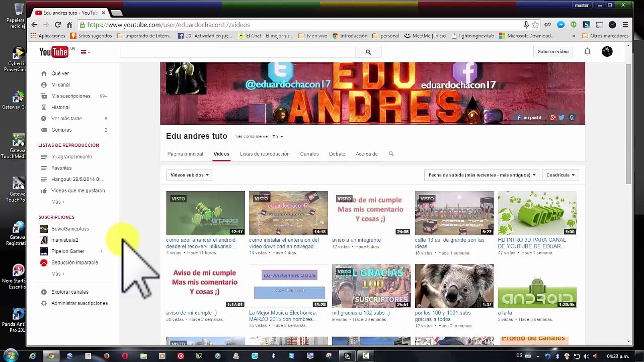
Task: Open the Seducción Imparable subscription
Action: pos(74,262)
